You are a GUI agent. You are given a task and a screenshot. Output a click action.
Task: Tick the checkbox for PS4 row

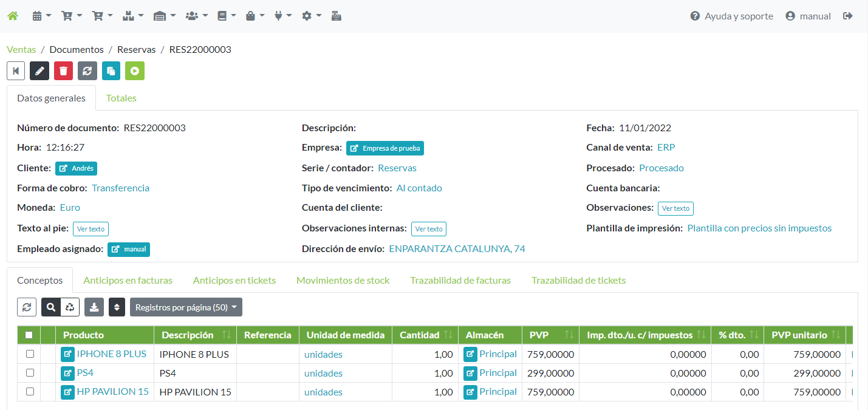(30, 373)
